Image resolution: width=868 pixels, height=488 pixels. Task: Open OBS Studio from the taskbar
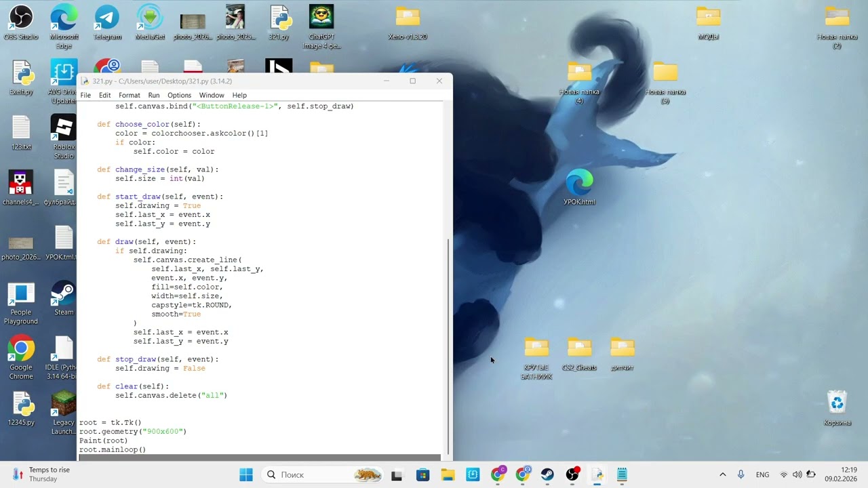pyautogui.click(x=572, y=475)
